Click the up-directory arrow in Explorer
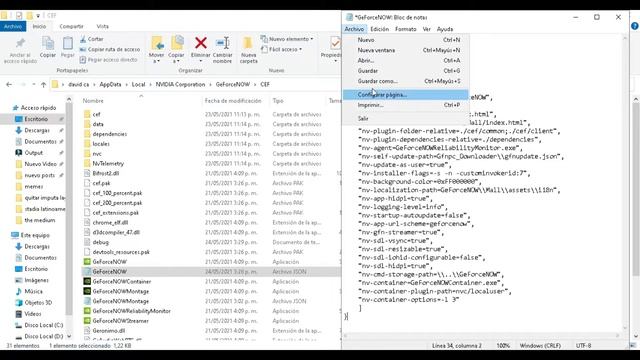This screenshot has width=640, height=360. tap(43, 84)
